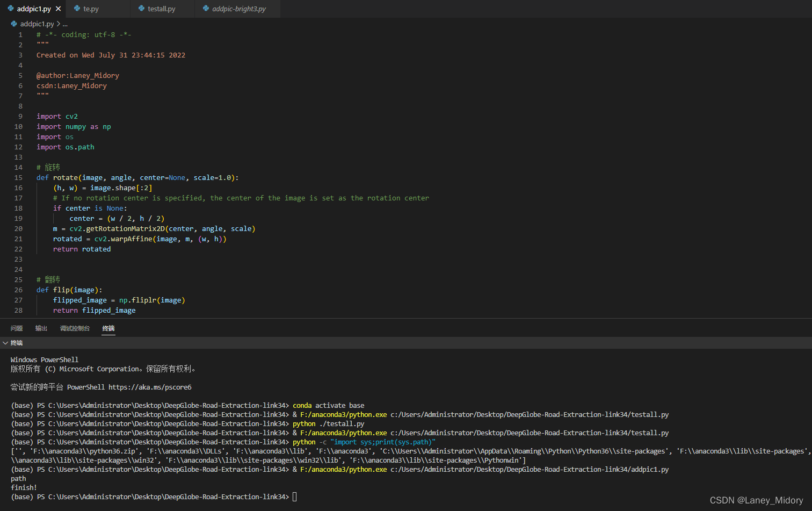812x511 pixels.
Task: Click the np.fliplr(image) call
Action: [152, 300]
